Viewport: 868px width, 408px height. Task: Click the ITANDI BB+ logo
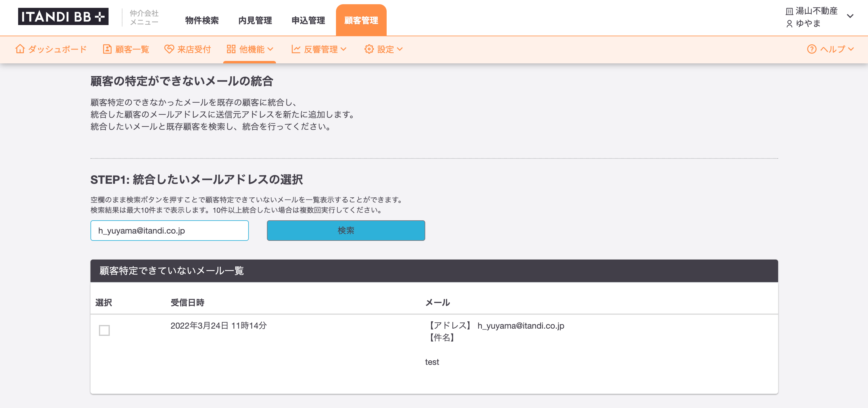pyautogui.click(x=63, y=17)
